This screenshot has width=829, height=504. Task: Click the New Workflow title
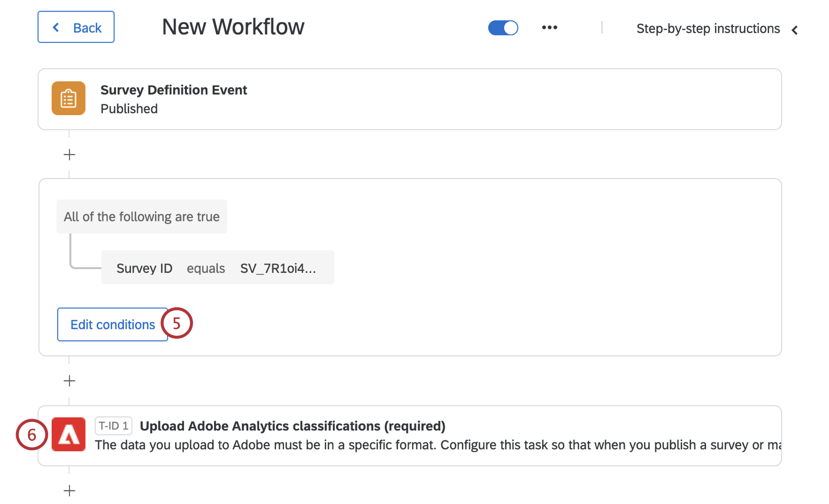233,27
